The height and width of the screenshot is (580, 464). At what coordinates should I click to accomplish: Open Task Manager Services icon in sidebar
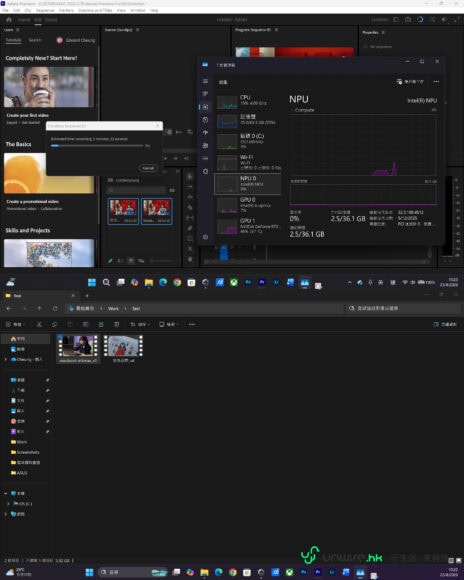tap(205, 171)
